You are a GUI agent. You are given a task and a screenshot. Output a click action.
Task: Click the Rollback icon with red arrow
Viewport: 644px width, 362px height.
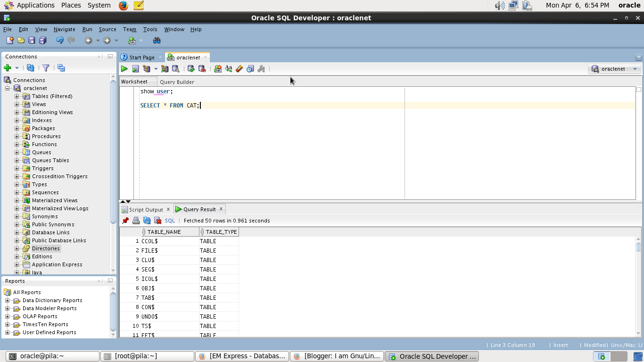(202, 69)
